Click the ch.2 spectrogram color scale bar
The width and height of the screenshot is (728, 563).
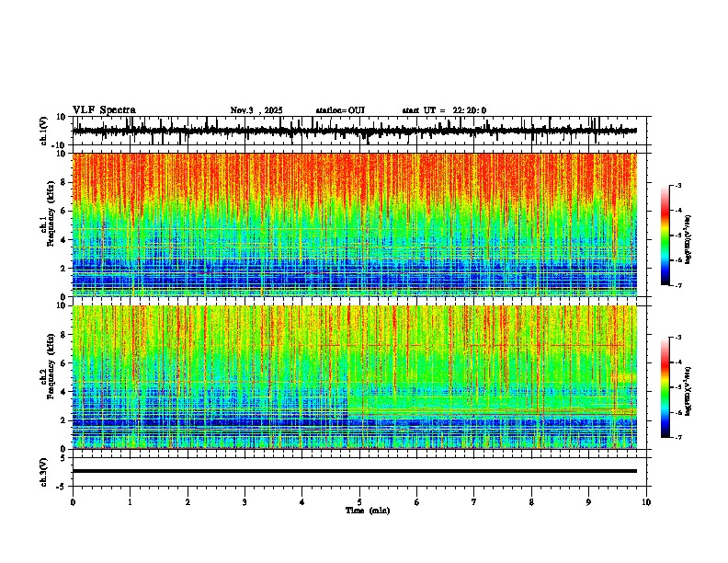pos(665,387)
